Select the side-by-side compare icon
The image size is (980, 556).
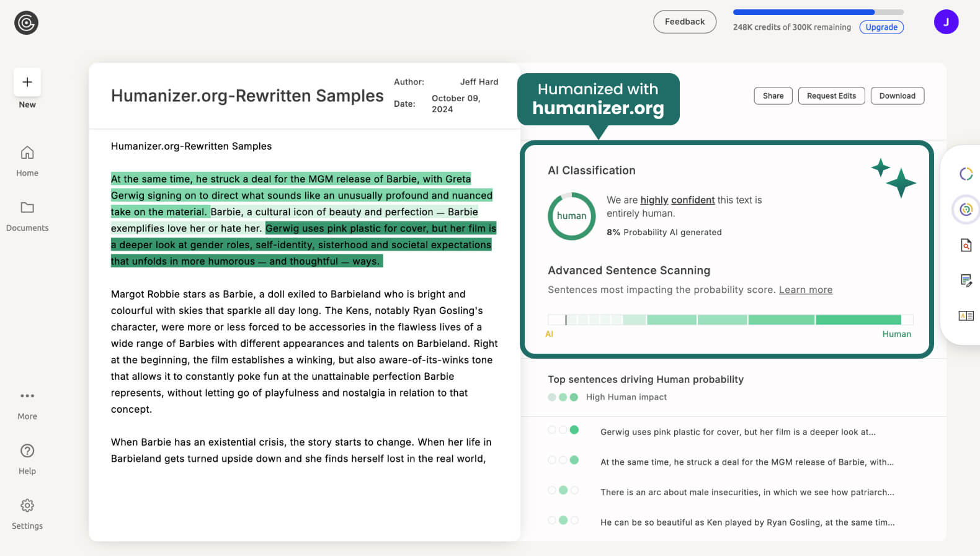966,316
